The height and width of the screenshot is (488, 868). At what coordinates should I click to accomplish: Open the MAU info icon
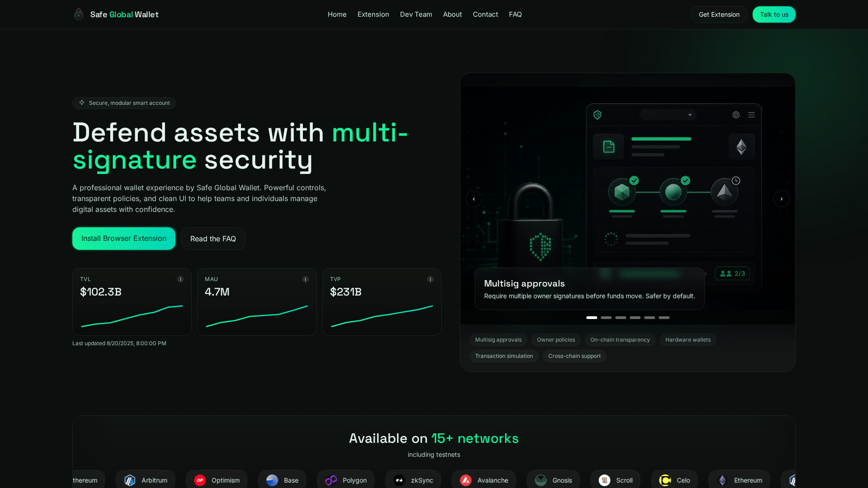(306, 279)
